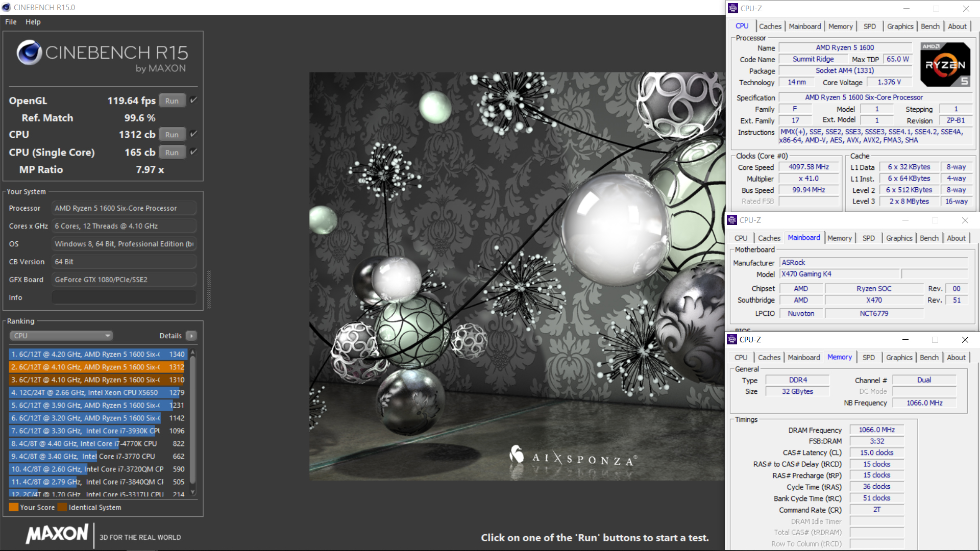Click the DRAM Frequency 1066.0 MHz value
Image resolution: width=980 pixels, height=551 pixels.
pos(876,430)
